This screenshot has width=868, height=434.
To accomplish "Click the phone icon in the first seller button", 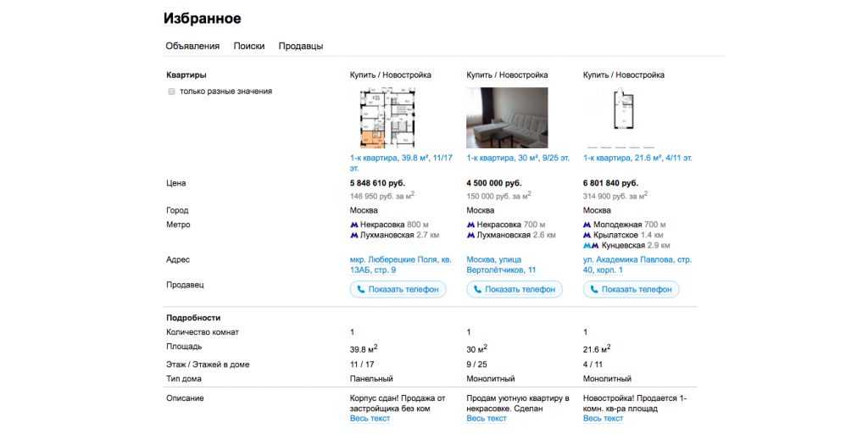I will [x=361, y=289].
